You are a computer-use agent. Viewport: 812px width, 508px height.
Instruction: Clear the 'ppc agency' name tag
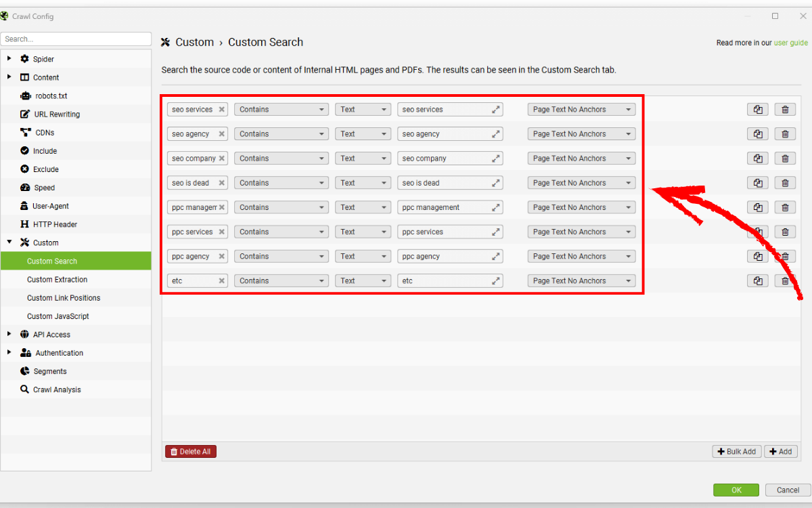pos(221,257)
